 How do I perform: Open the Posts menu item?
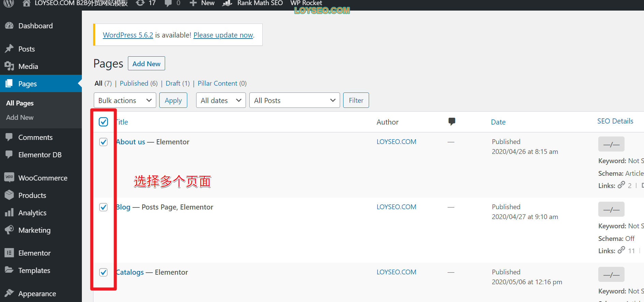point(41,49)
